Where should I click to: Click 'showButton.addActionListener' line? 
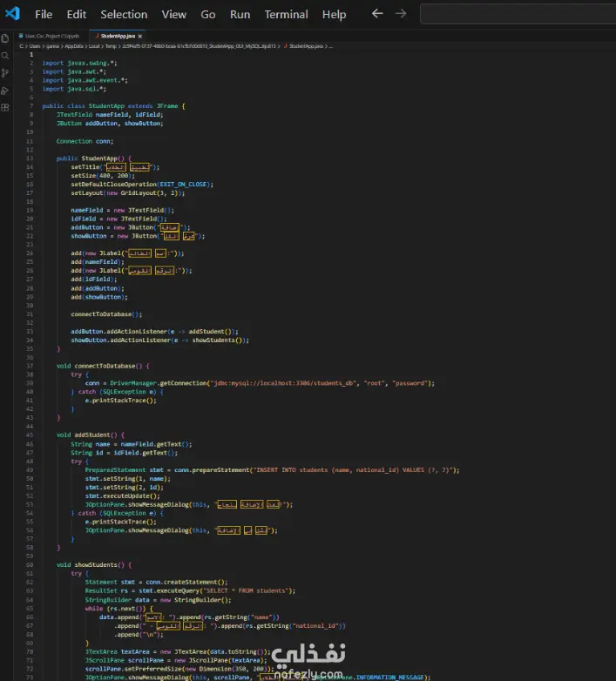click(x=159, y=340)
